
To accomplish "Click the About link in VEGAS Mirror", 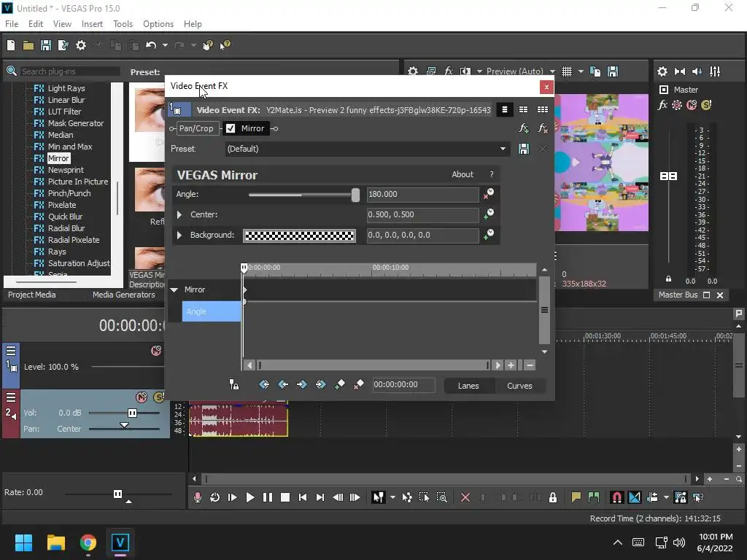I will click(462, 174).
